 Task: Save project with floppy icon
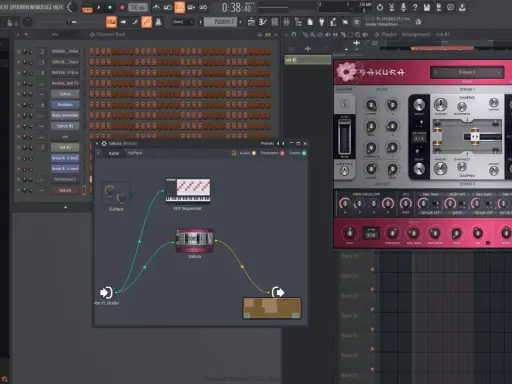coord(427,7)
